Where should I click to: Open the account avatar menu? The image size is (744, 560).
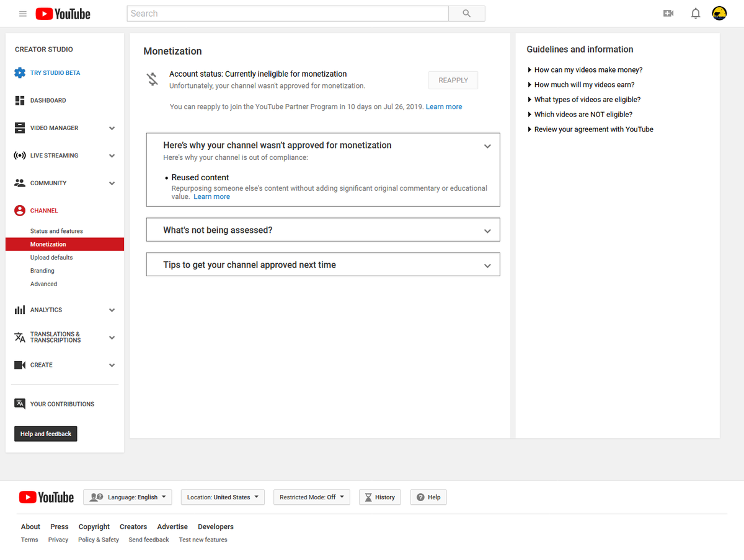(x=719, y=14)
